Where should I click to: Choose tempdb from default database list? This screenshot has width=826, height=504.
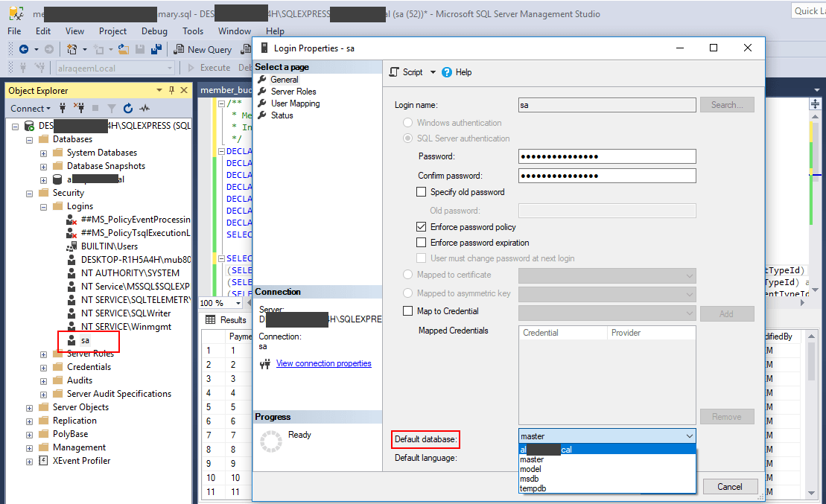click(607, 488)
